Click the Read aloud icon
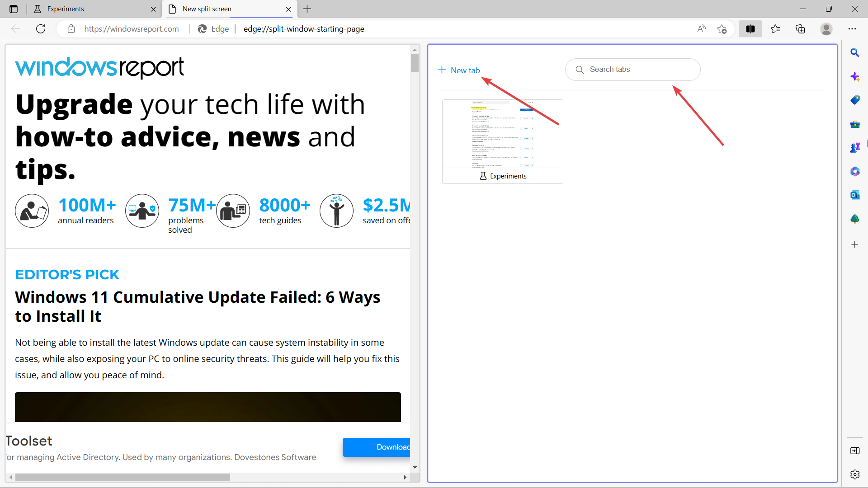 tap(701, 29)
